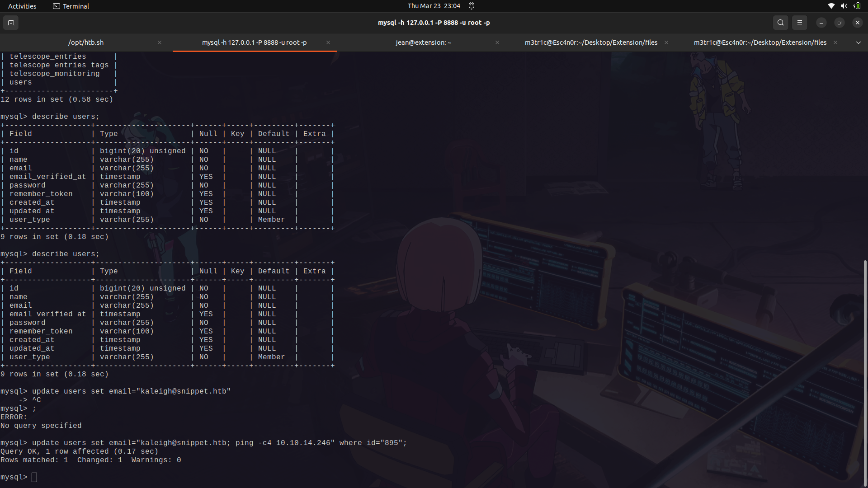
Task: Switch to the /opt/htb.sh tab
Action: (x=85, y=42)
